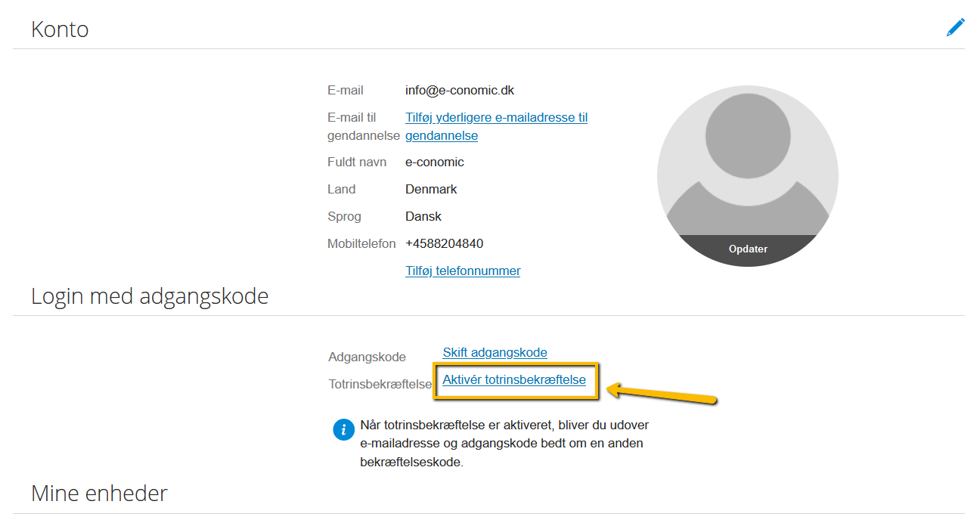This screenshot has width=980, height=526.
Task: Click the country value Denmark
Action: pos(431,189)
